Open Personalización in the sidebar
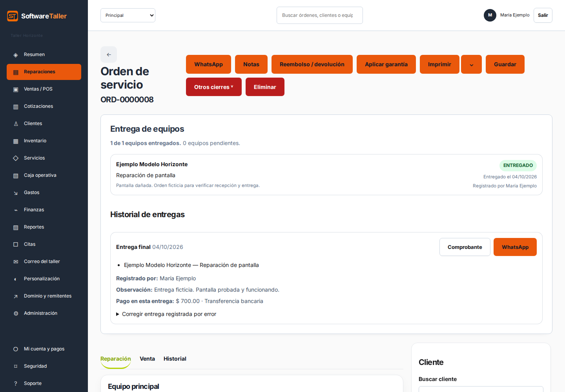This screenshot has height=392, width=565. coord(44,279)
